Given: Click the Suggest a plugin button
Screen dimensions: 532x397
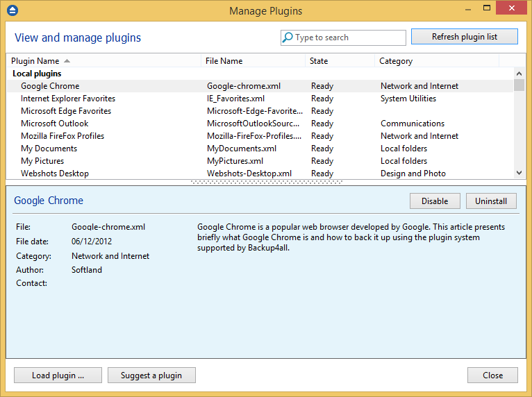Looking at the screenshot, I should point(151,375).
